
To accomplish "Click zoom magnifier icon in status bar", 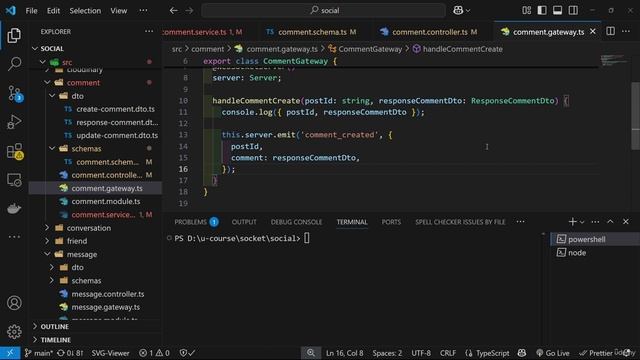I will 311,353.
